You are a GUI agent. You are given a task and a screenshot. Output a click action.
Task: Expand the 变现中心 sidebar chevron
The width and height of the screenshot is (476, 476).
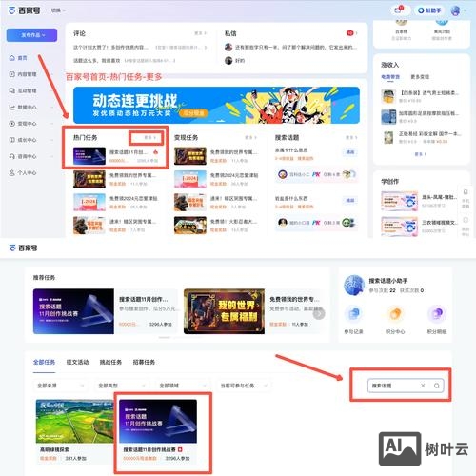coord(52,124)
